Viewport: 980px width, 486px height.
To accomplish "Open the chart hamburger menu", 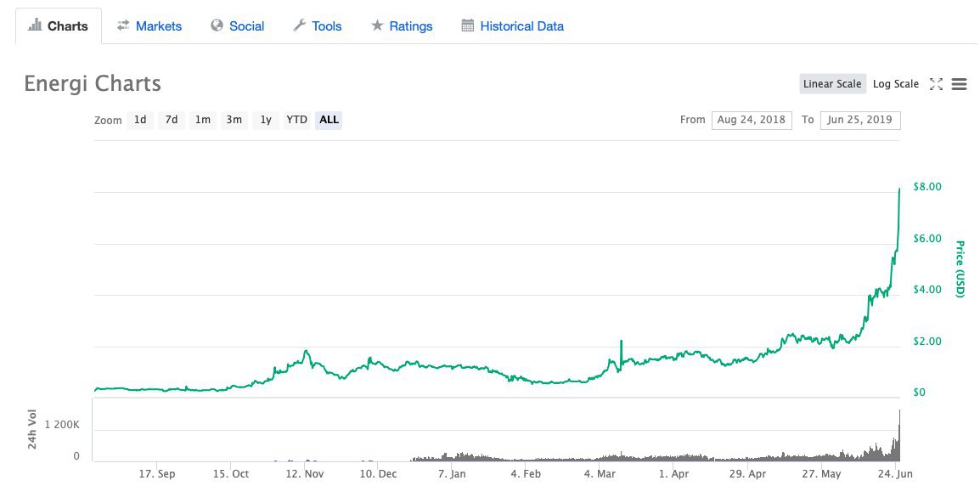I will point(960,84).
